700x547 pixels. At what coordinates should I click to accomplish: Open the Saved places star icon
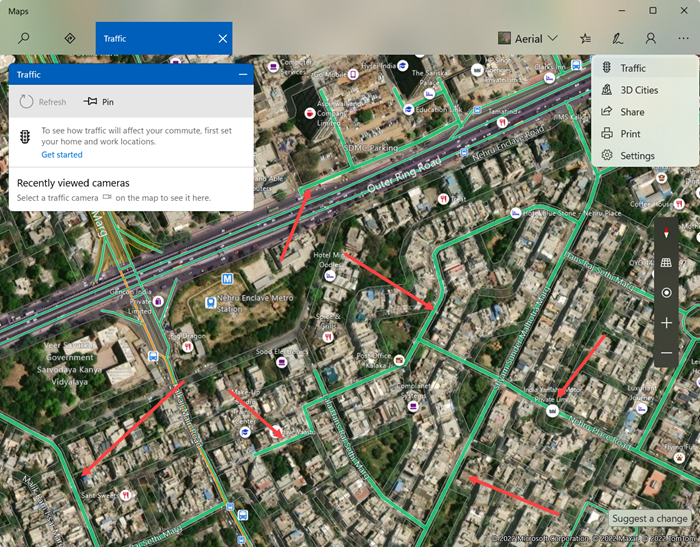[x=585, y=39]
